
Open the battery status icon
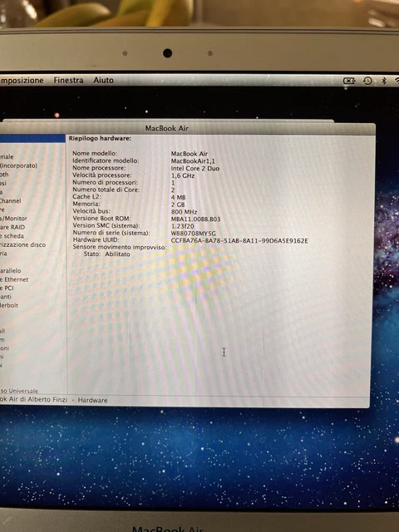[349, 81]
